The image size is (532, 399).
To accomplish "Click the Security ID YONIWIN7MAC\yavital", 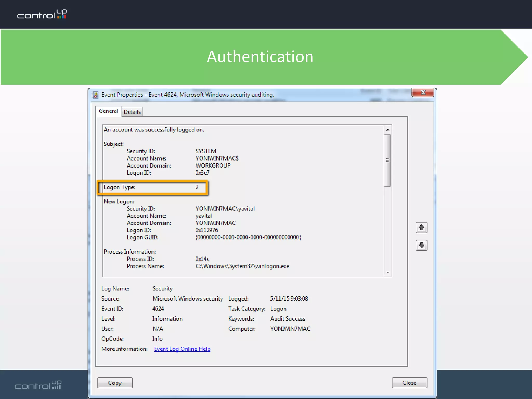I will (225, 209).
